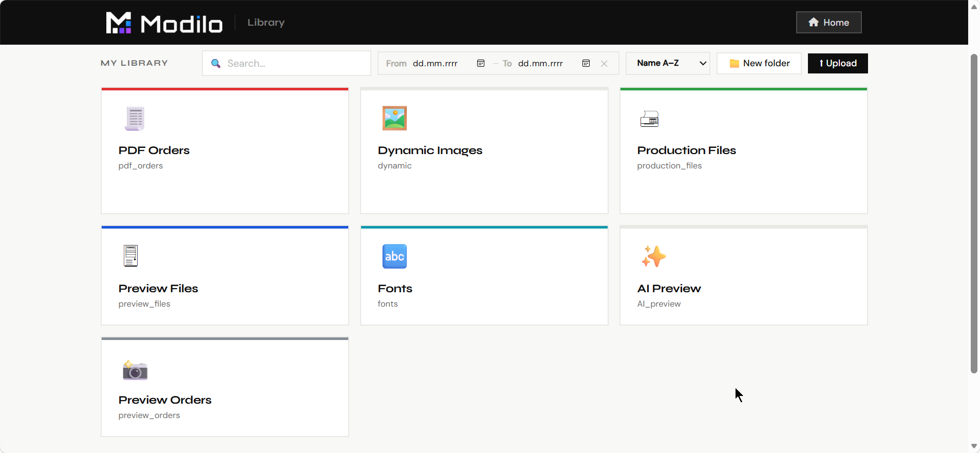The width and height of the screenshot is (980, 453).
Task: Click the magnifier icon in search box
Action: [216, 63]
